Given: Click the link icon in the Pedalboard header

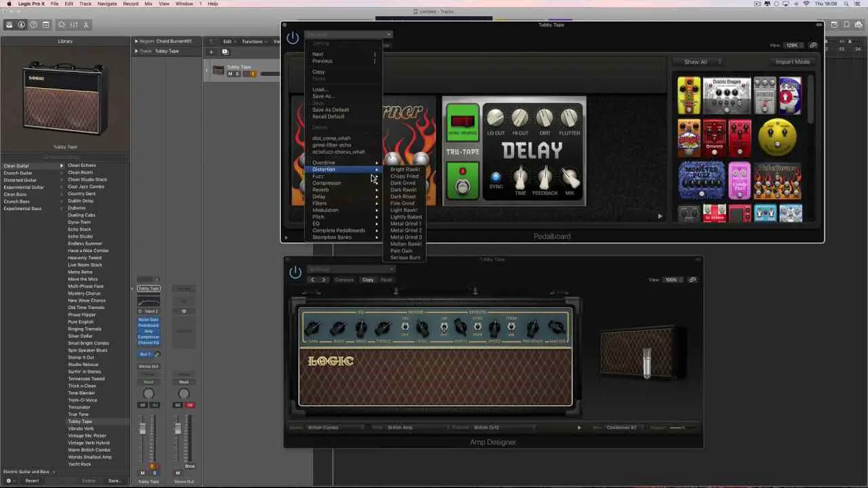Looking at the screenshot, I should [x=813, y=45].
